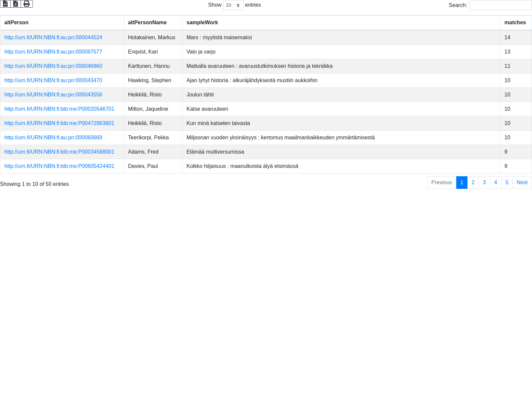Open Mitton, Jaqueline's URN link

[59, 109]
